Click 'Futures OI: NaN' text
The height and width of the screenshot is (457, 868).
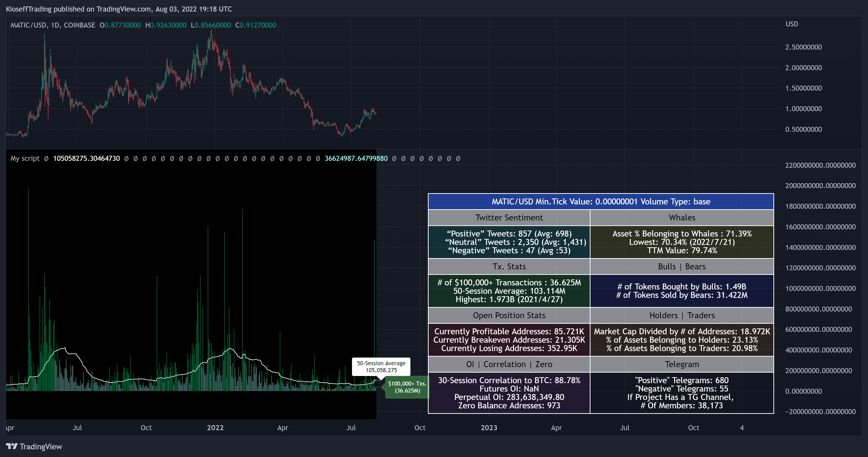pos(509,389)
